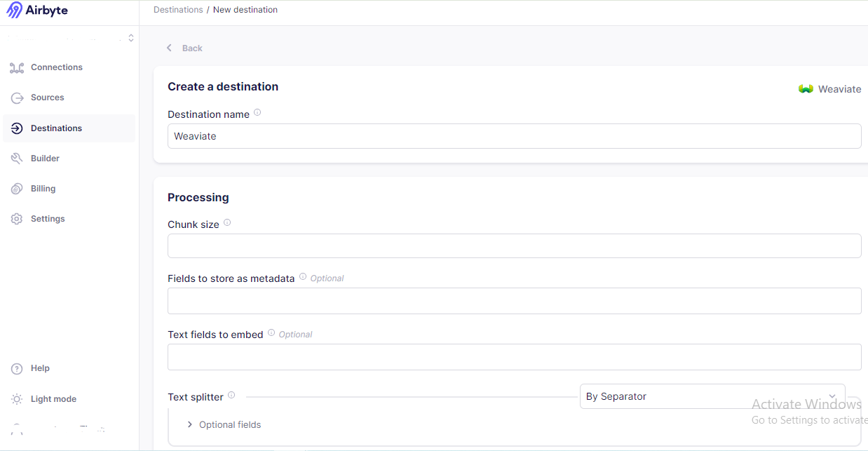The width and height of the screenshot is (868, 451).
Task: Click the Text fields to embed input
Action: click(x=514, y=356)
